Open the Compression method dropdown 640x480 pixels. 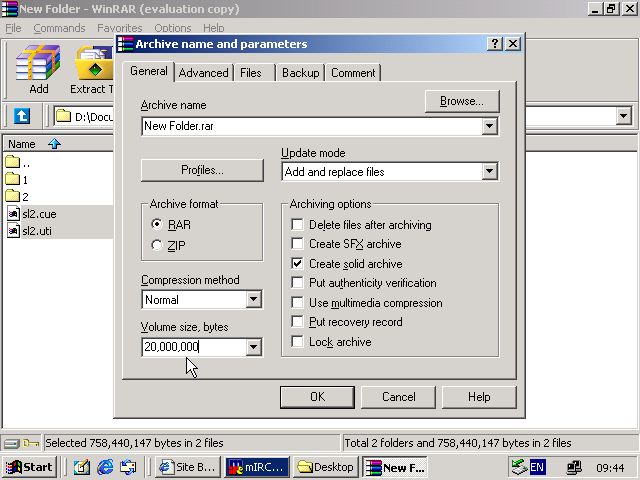click(253, 300)
